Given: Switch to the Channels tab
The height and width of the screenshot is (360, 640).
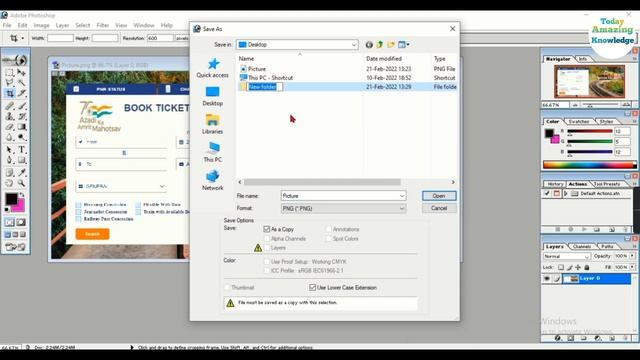Looking at the screenshot, I should [x=582, y=247].
